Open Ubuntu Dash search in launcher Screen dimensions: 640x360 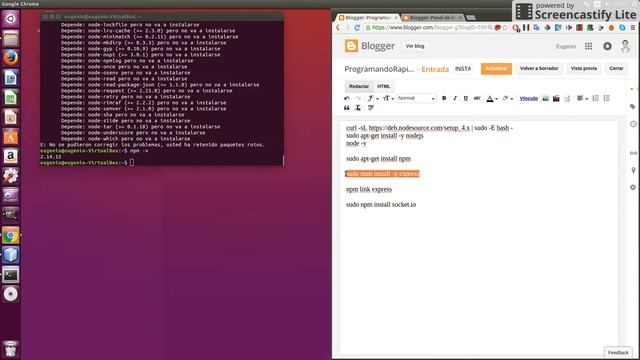[11, 18]
